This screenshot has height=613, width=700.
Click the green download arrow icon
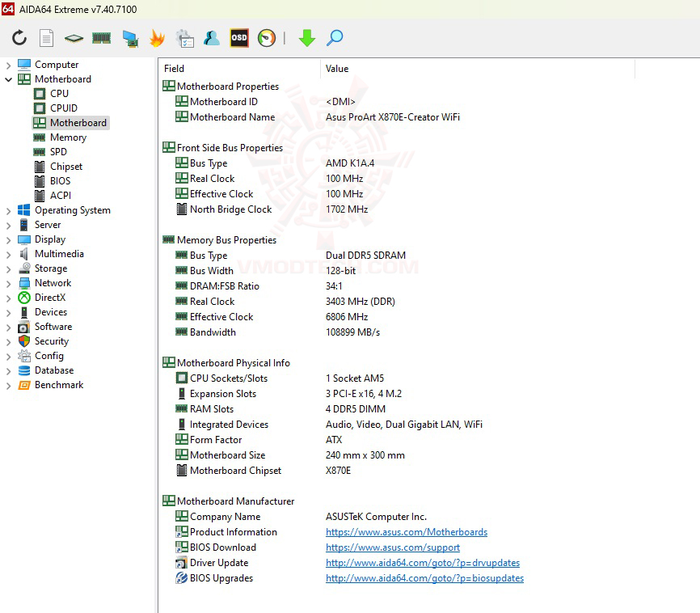[307, 38]
